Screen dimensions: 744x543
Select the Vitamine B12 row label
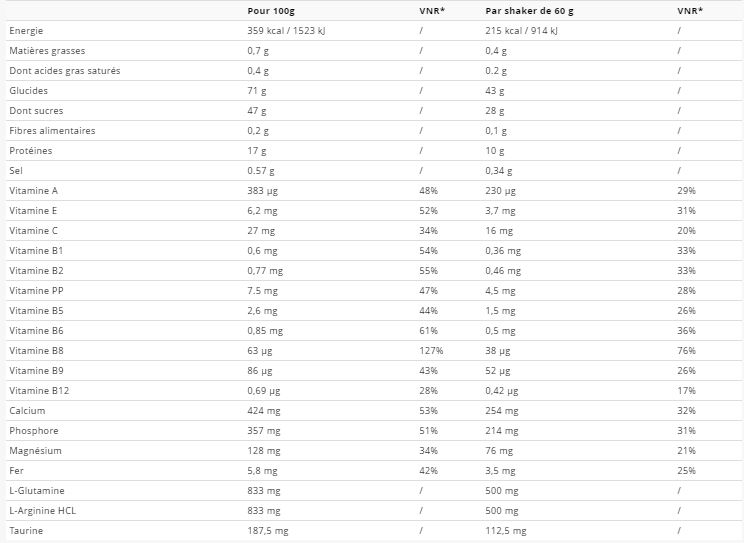pyautogui.click(x=36, y=390)
